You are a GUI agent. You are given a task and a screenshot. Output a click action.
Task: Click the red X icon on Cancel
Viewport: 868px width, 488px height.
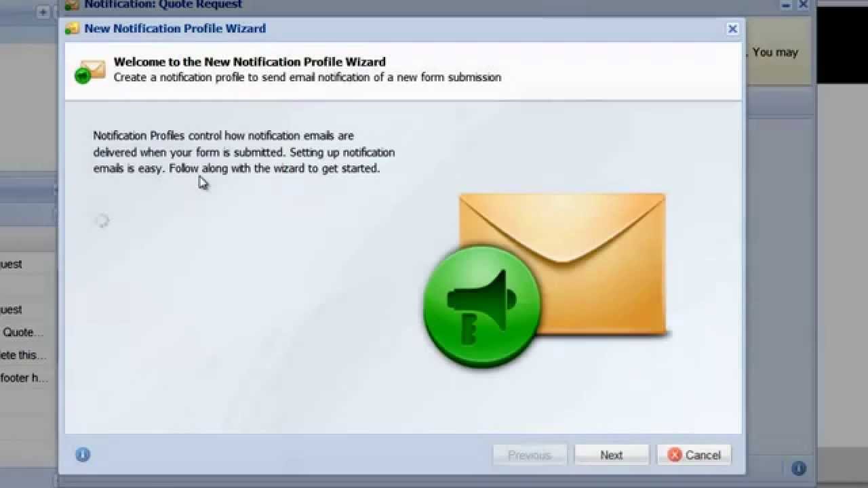pos(674,455)
